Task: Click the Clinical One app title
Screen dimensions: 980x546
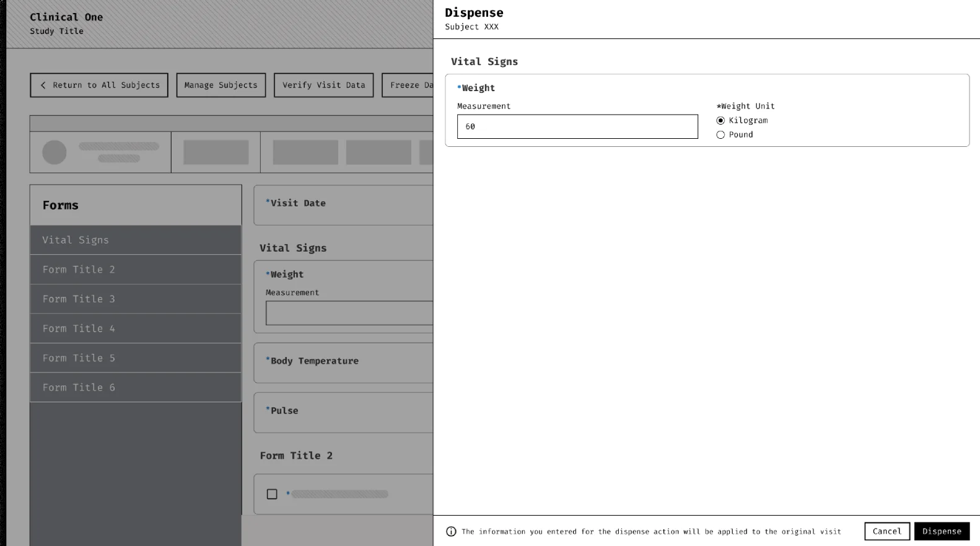Action: coord(66,17)
